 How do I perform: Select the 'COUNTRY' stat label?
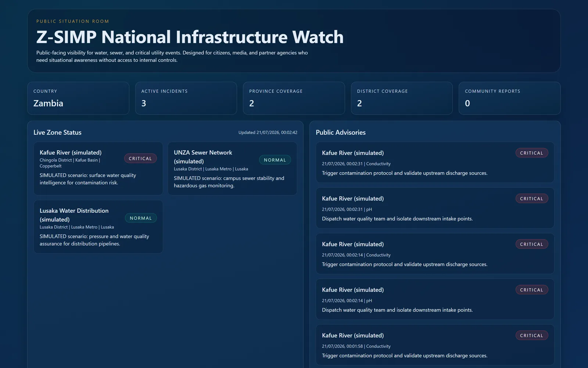pyautogui.click(x=45, y=91)
